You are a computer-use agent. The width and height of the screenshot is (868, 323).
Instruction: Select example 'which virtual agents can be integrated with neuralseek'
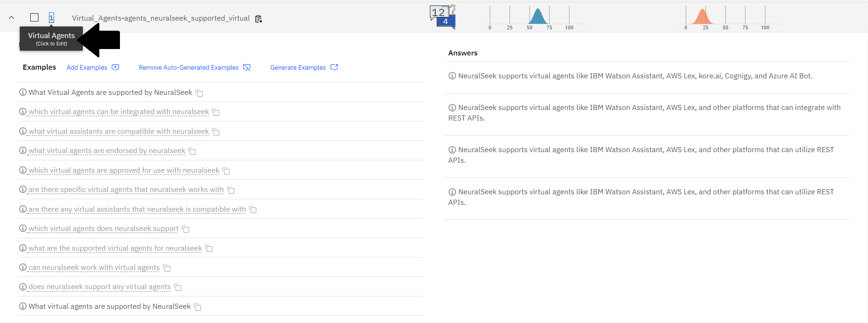pyautogui.click(x=119, y=111)
